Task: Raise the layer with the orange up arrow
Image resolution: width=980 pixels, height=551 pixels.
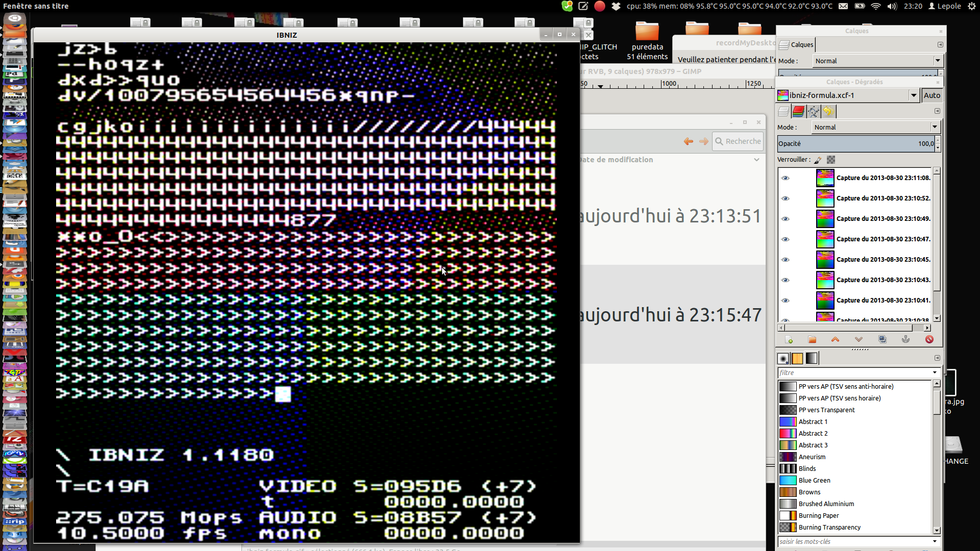Action: pyautogui.click(x=835, y=340)
